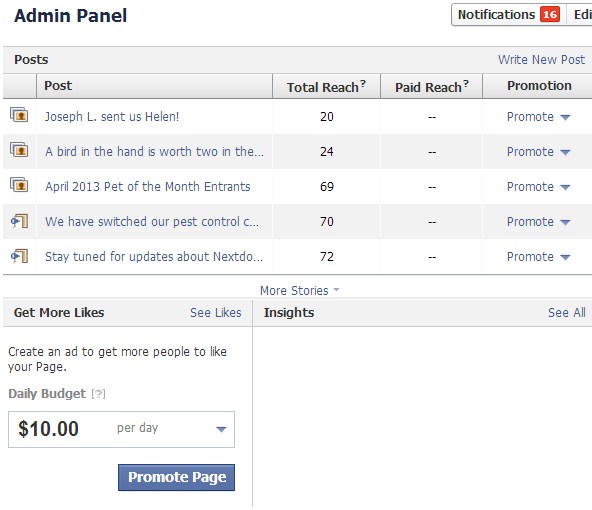592x510 pixels.
Task: Click photo icon beside Joseph L. post
Action: pyautogui.click(x=19, y=115)
